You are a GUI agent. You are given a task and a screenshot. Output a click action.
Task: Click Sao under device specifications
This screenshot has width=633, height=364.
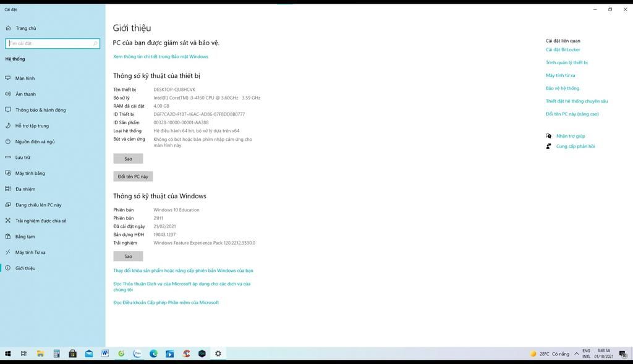(x=128, y=159)
